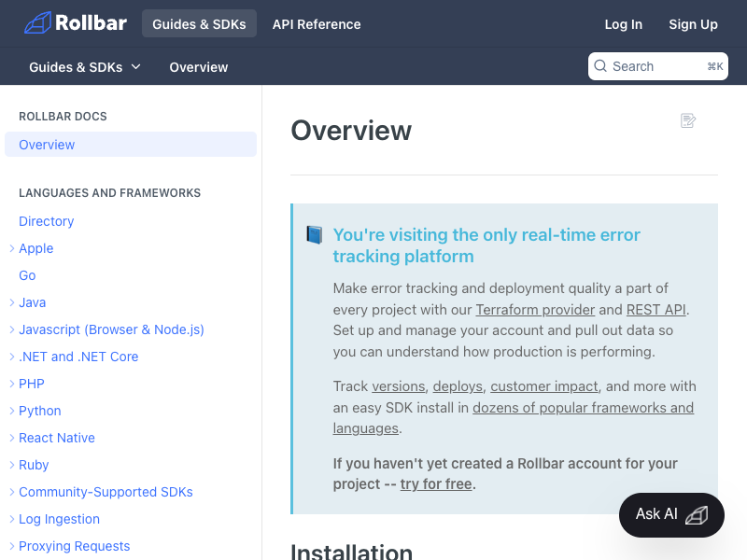Expand the Apple section chevron
The height and width of the screenshot is (560, 747).
(12, 248)
